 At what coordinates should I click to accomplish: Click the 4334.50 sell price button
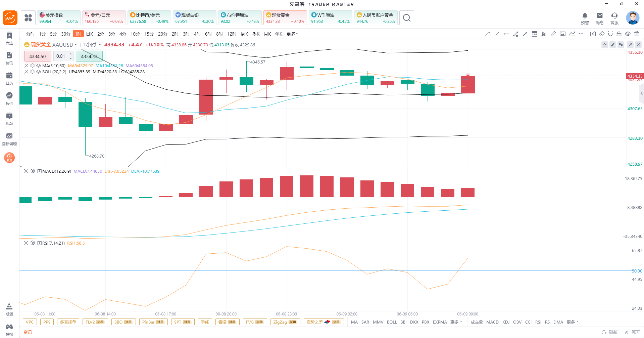(38, 56)
